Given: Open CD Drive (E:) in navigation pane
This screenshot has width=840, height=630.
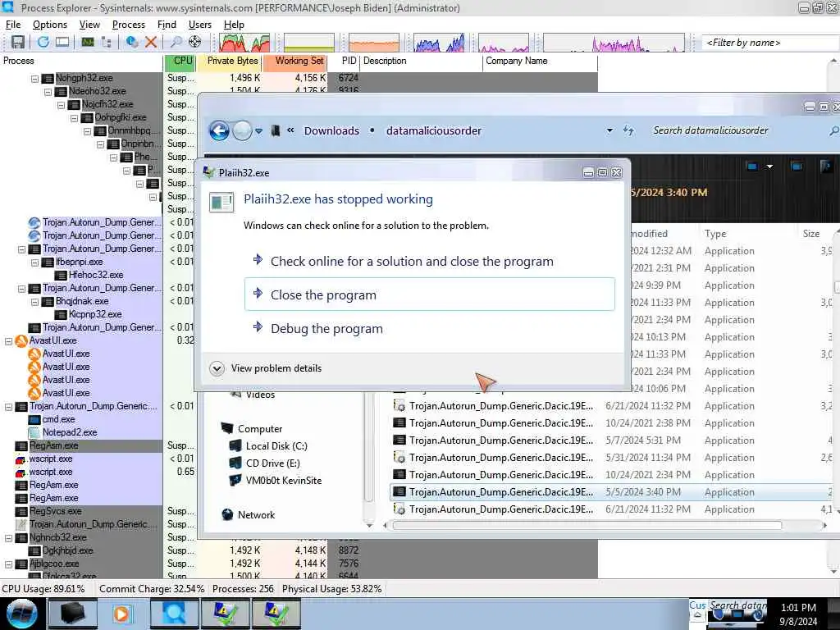Looking at the screenshot, I should pos(272,463).
